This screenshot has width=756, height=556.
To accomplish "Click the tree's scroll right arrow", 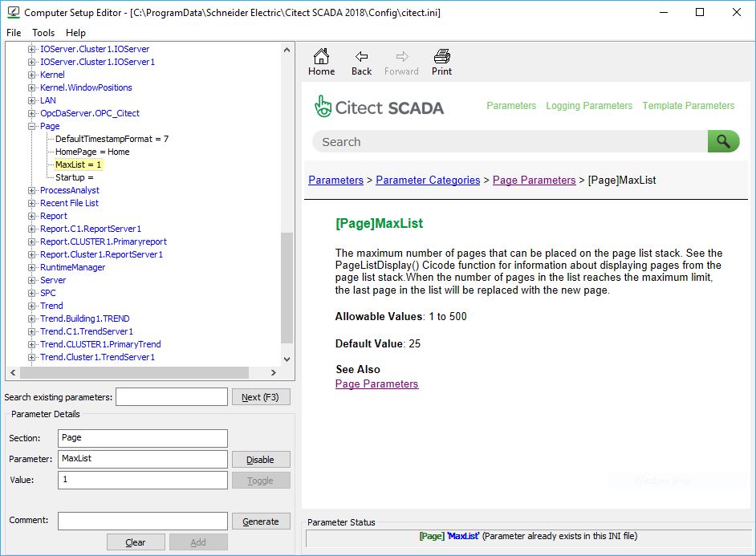I will click(x=274, y=372).
